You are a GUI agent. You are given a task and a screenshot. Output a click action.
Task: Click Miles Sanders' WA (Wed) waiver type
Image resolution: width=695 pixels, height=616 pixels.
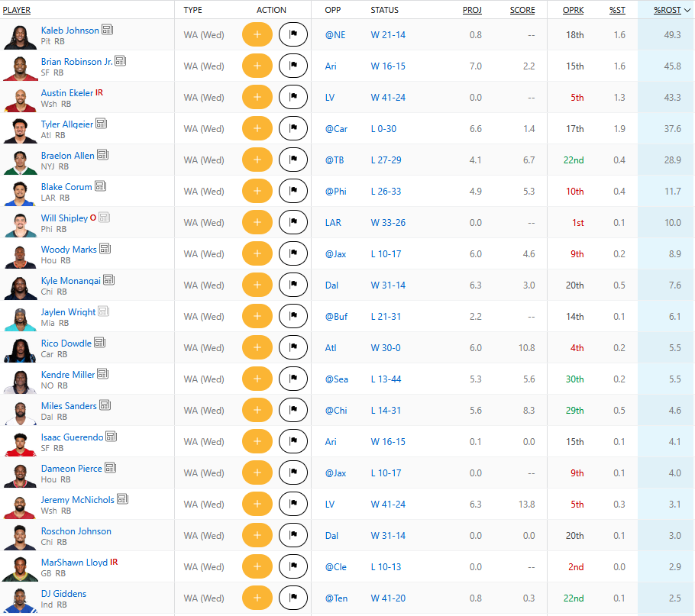[x=204, y=411]
